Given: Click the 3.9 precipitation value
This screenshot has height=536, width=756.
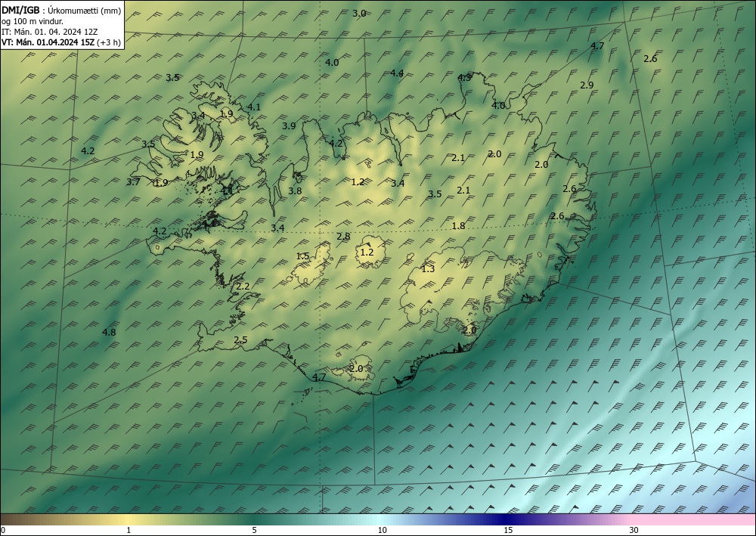Looking at the screenshot, I should point(289,126).
